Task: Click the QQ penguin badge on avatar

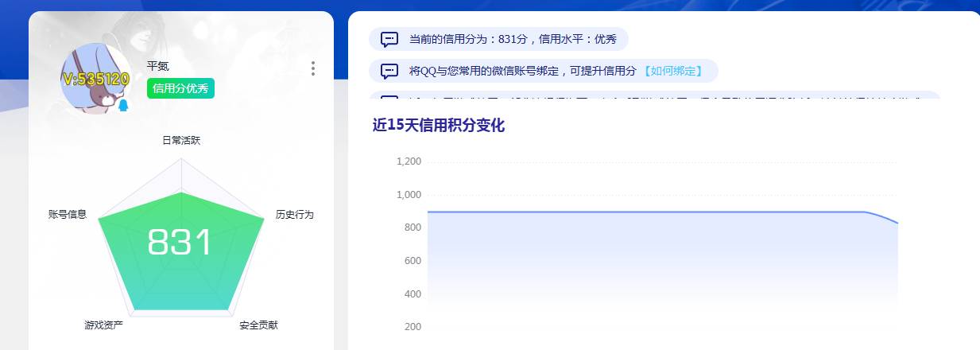Action: [123, 104]
